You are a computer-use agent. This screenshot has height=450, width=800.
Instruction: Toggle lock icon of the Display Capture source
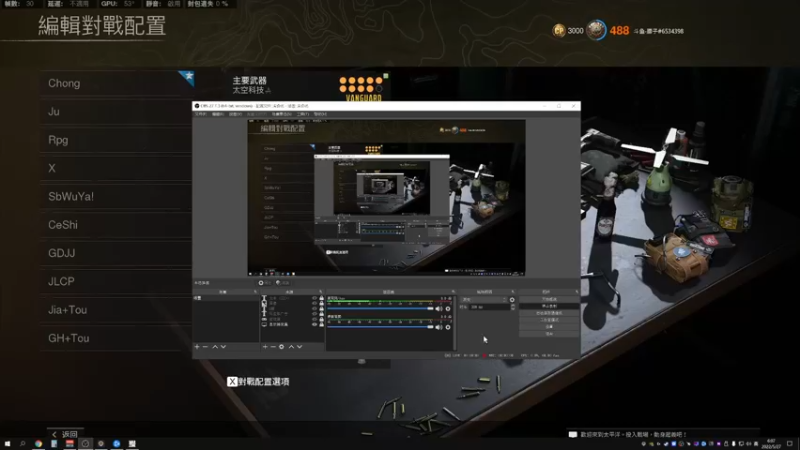pyautogui.click(x=321, y=324)
